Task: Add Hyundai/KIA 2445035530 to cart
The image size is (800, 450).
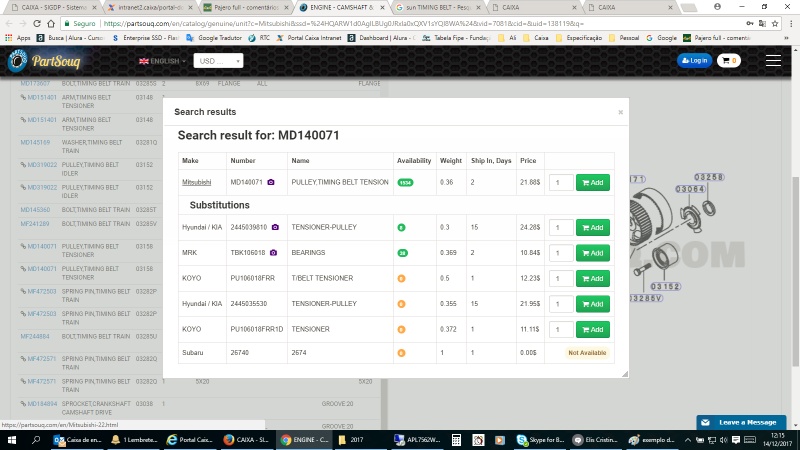Action: point(593,304)
